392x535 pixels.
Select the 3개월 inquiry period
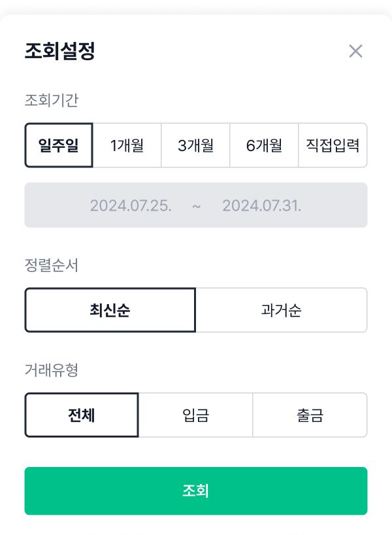(195, 145)
